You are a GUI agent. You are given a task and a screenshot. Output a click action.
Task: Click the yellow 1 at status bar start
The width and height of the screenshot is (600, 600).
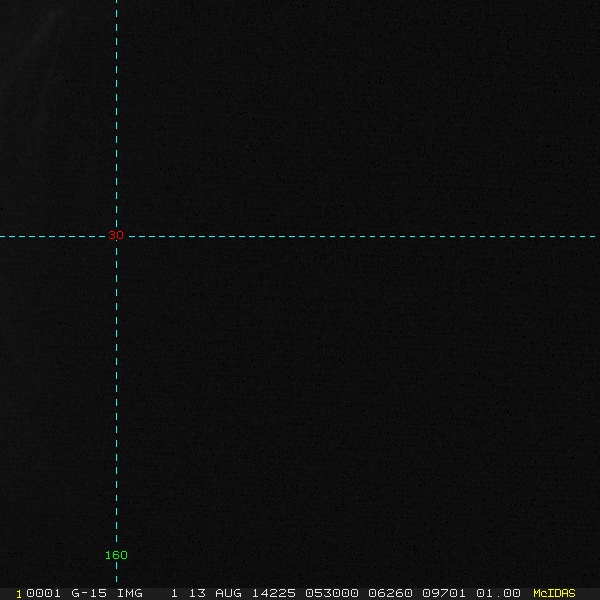pos(18,593)
